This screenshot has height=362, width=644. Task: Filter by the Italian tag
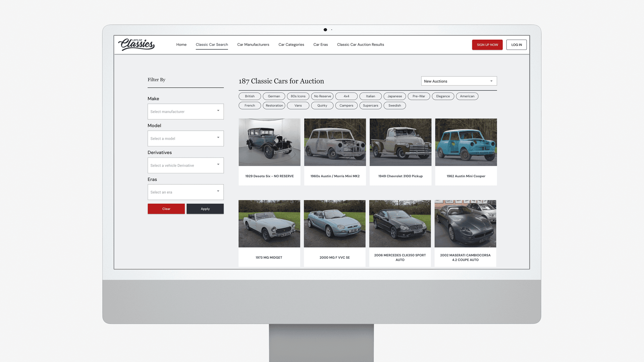(x=371, y=96)
